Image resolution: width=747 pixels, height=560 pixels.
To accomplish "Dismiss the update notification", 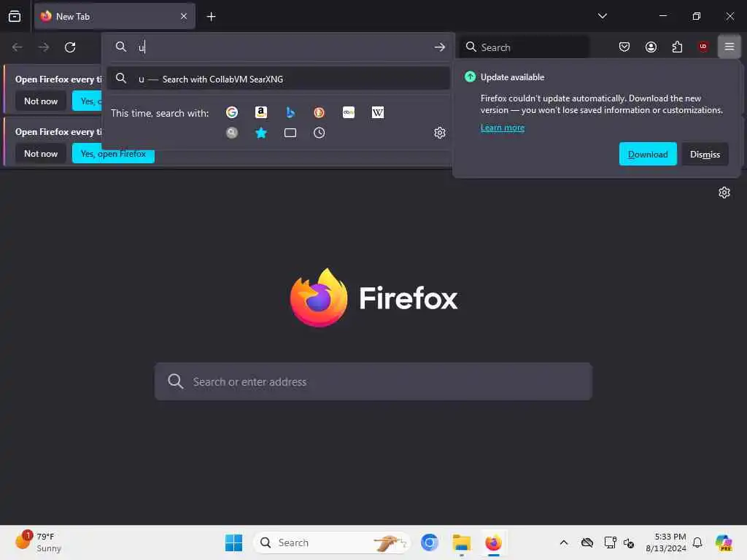I will pyautogui.click(x=705, y=155).
